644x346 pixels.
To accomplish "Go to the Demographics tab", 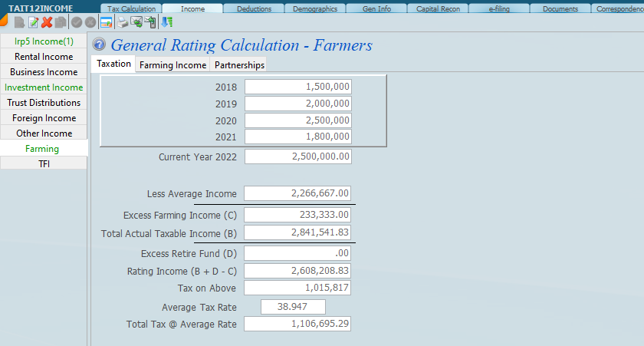I will point(315,8).
